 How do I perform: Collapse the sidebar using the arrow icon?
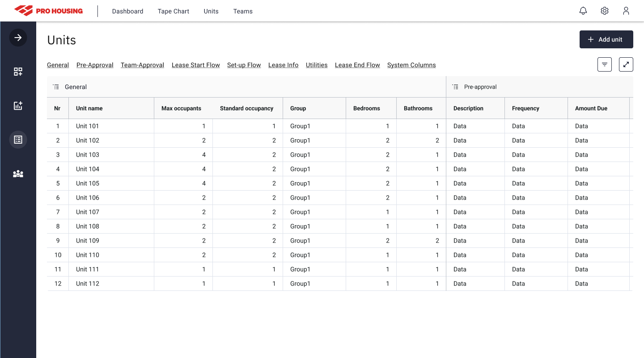coord(18,38)
